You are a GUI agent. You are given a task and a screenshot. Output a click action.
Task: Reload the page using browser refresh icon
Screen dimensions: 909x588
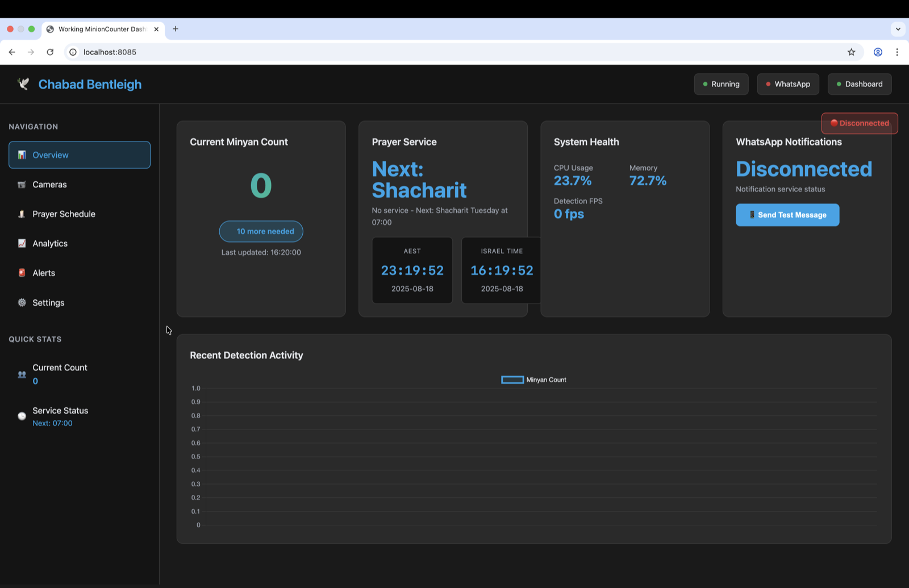pos(50,52)
